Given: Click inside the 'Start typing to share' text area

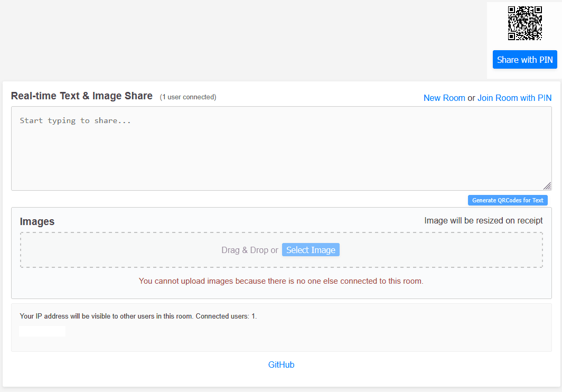Looking at the screenshot, I should [x=280, y=148].
